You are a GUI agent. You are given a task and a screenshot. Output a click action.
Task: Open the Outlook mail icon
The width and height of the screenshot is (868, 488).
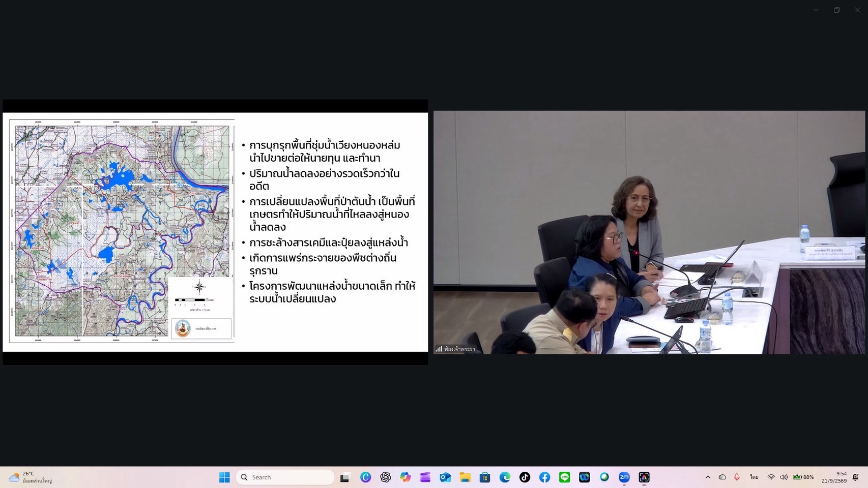tap(445, 477)
